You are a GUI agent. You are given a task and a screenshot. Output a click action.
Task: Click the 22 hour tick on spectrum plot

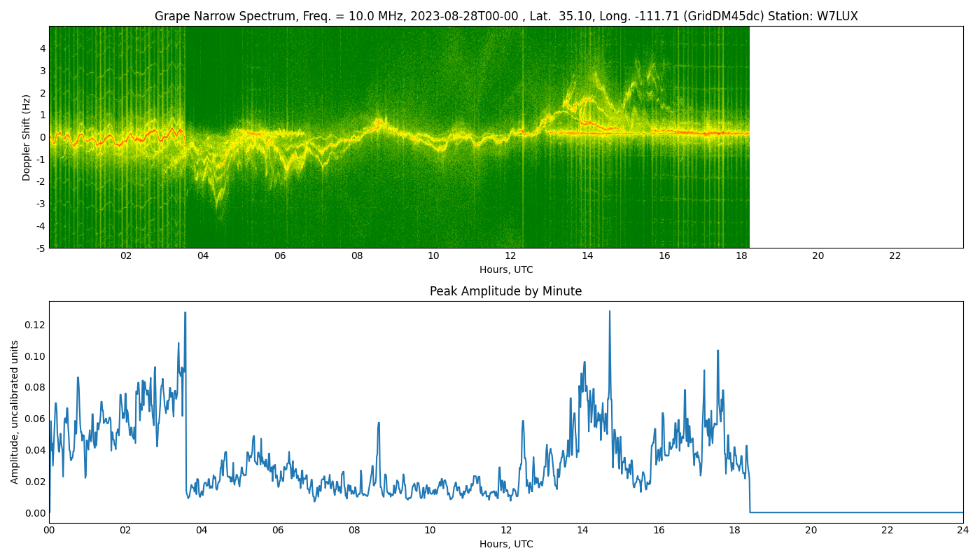click(x=895, y=256)
